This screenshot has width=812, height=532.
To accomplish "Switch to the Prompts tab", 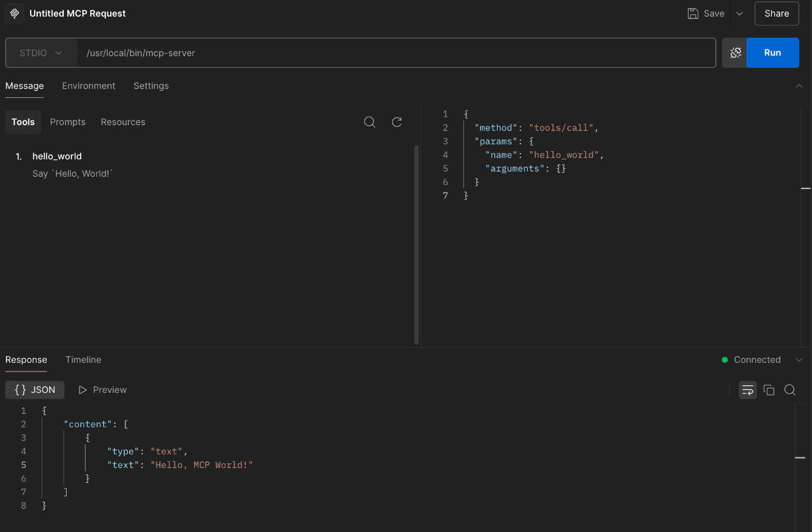I will 68,122.
